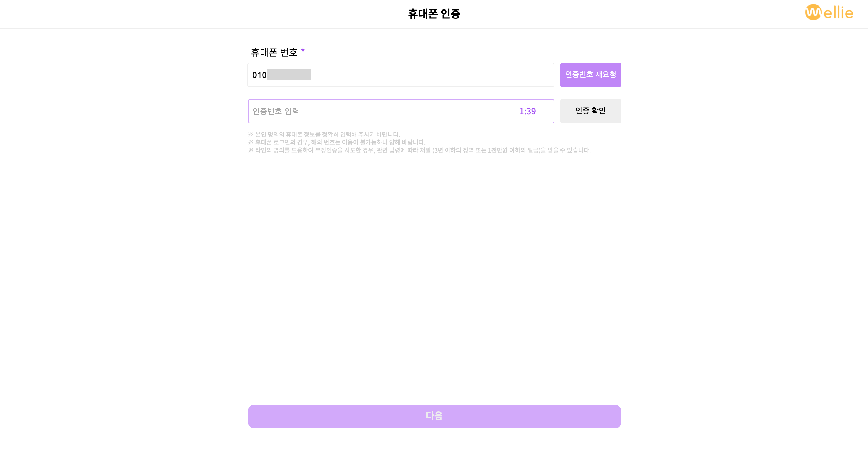Click the header divider area near the title
Viewport: 868px width, 463px height.
[x=434, y=28]
